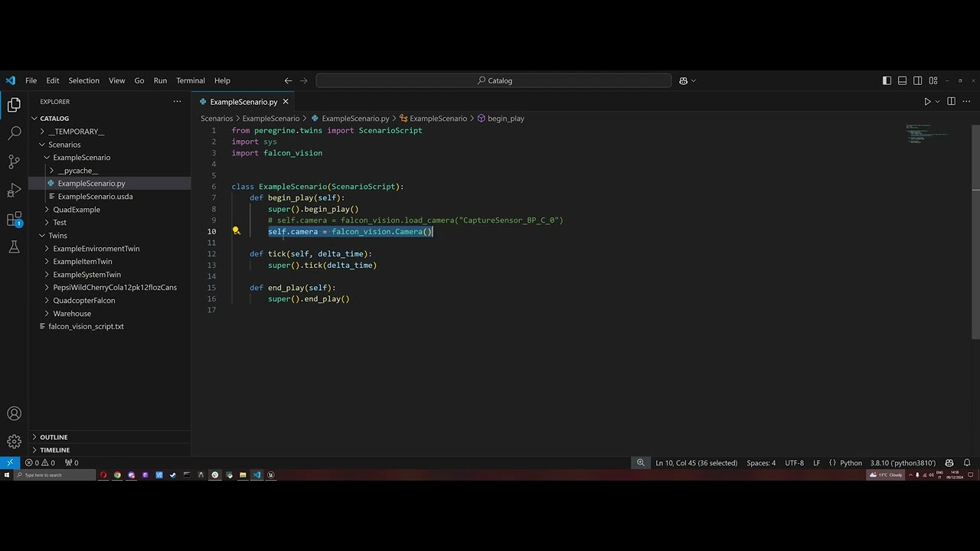Run the Python file with play button

[x=927, y=101]
